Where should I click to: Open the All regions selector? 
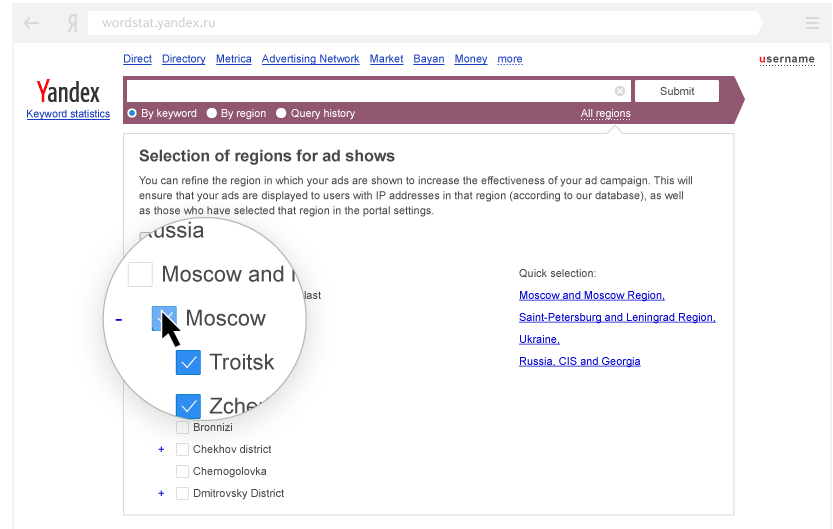pos(605,113)
